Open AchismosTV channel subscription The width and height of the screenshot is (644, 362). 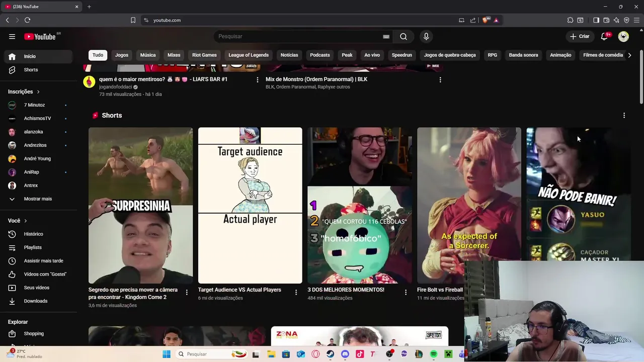point(39,118)
